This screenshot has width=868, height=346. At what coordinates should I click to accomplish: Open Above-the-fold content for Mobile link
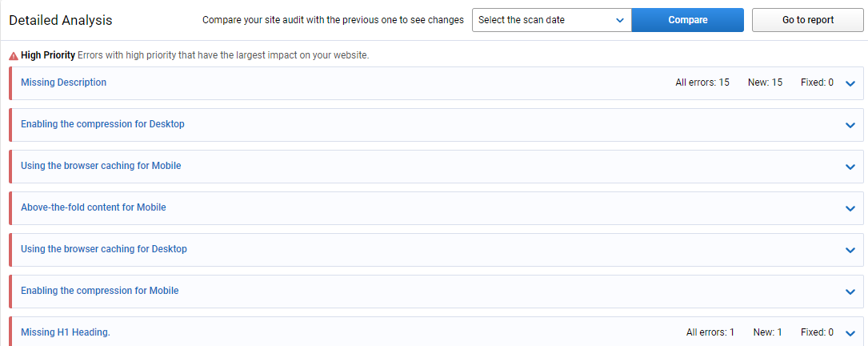(x=94, y=207)
